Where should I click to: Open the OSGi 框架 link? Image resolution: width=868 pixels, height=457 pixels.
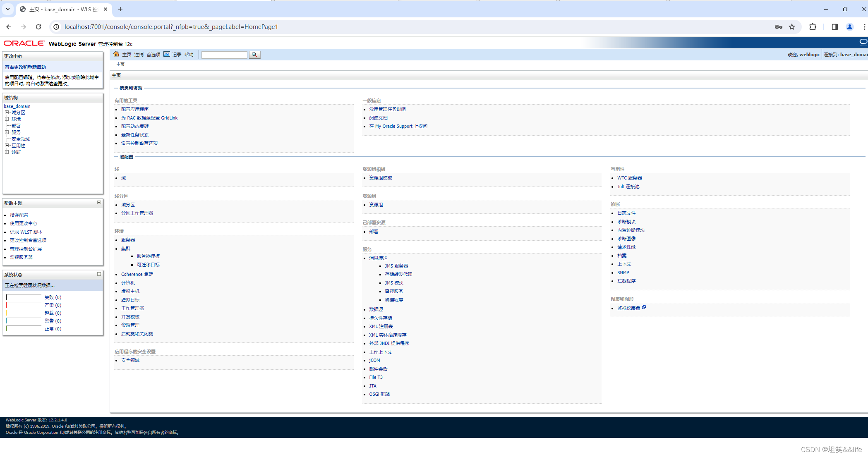(379, 394)
